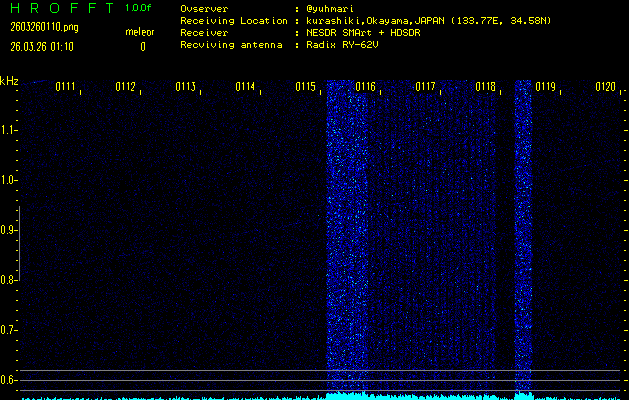The height and width of the screenshot is (400, 629).
Task: Click the meteor count 0
Action: coord(143,47)
